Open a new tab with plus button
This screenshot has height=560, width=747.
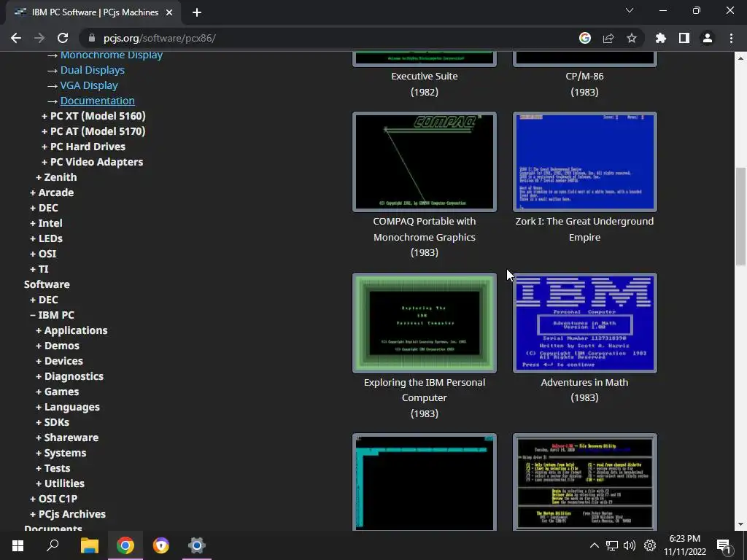coord(197,12)
